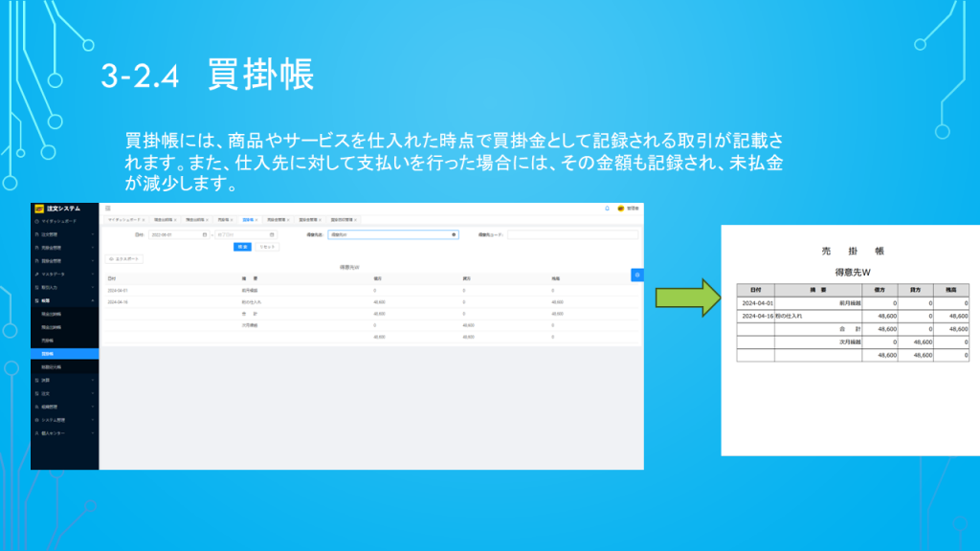Image resolution: width=980 pixels, height=551 pixels.
Task: Close the 買掛帳 tab with its x
Action: click(256, 220)
